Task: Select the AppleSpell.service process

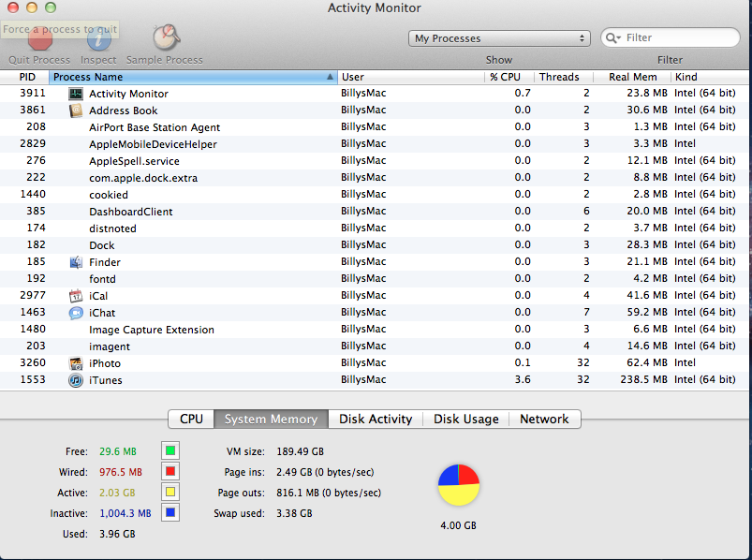Action: click(374, 161)
